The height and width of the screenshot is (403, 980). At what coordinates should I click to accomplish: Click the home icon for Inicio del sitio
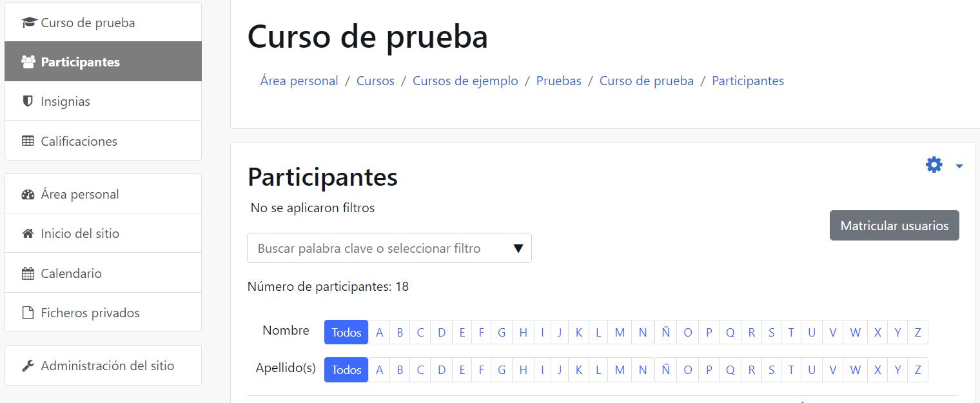(28, 233)
